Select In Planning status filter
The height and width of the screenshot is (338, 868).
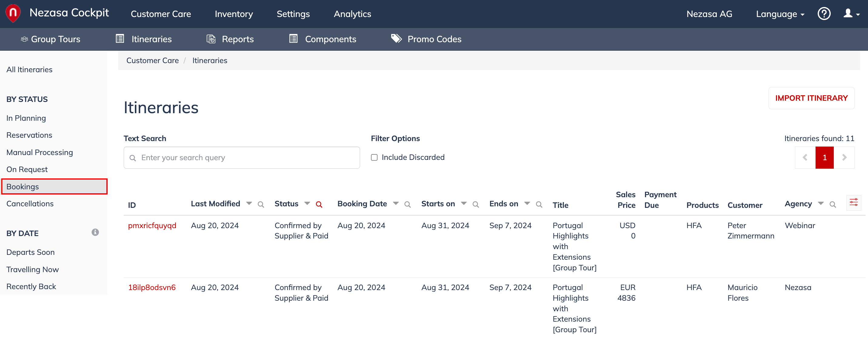[26, 118]
